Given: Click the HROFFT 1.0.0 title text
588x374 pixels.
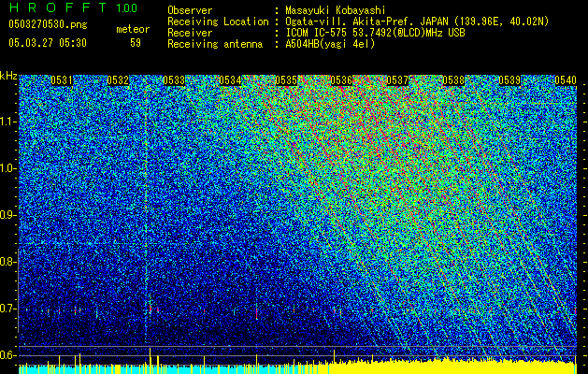Looking at the screenshot, I should point(73,7).
